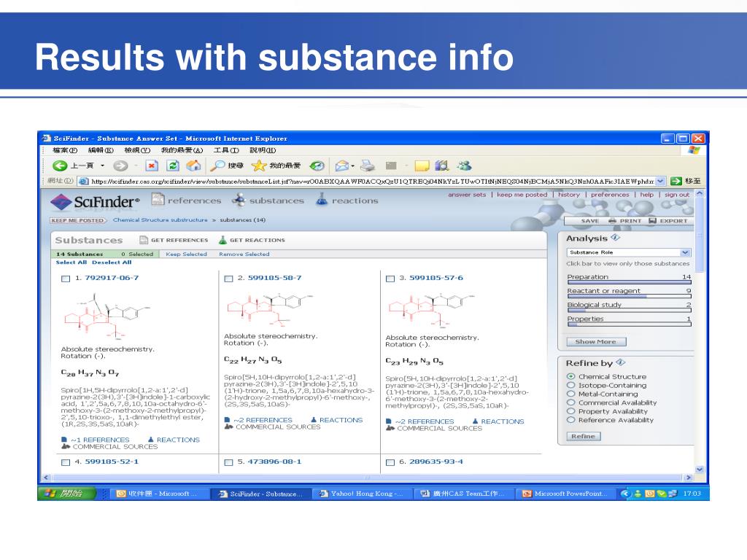
Task: Click the IE Forward arrow icon
Action: (120, 166)
